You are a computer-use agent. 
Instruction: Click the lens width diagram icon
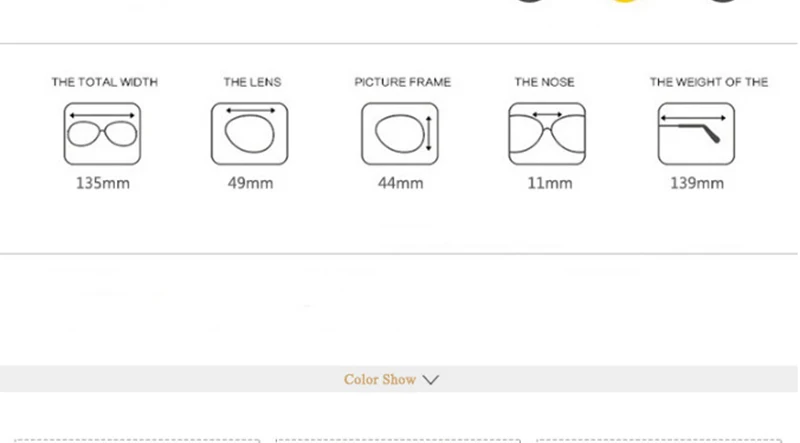pyautogui.click(x=249, y=134)
